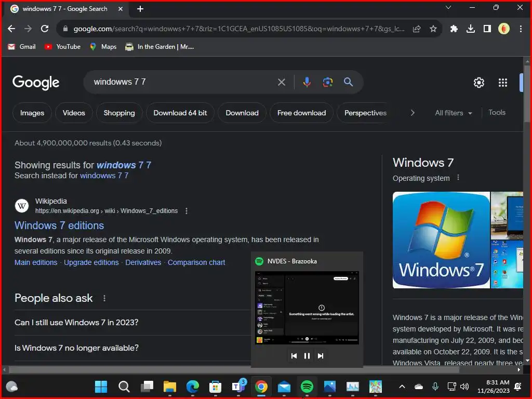Open Chrome three-dot menu
The image size is (532, 399).
521,29
